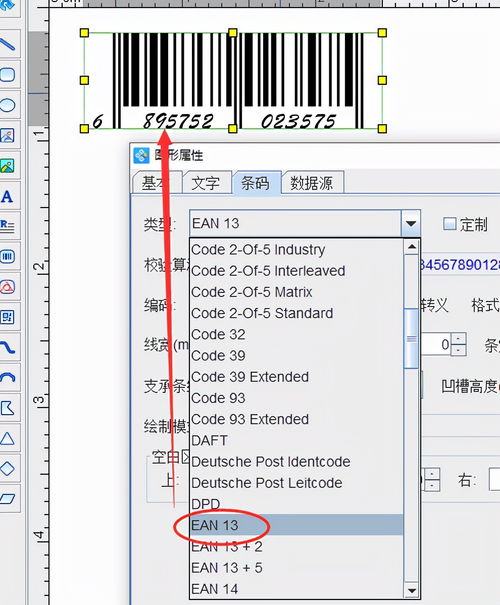Select the EAN 13 barcode on canvas
The width and height of the screenshot is (500, 605).
(x=233, y=80)
